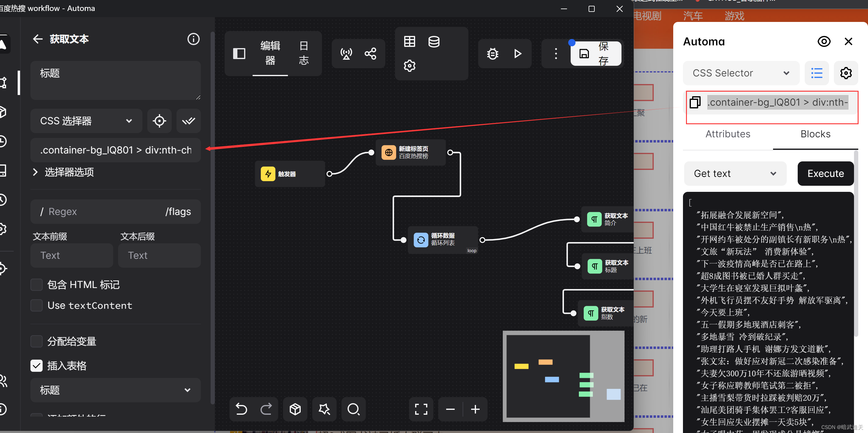
Task: Open 汽车 category in the browser page
Action: [693, 16]
